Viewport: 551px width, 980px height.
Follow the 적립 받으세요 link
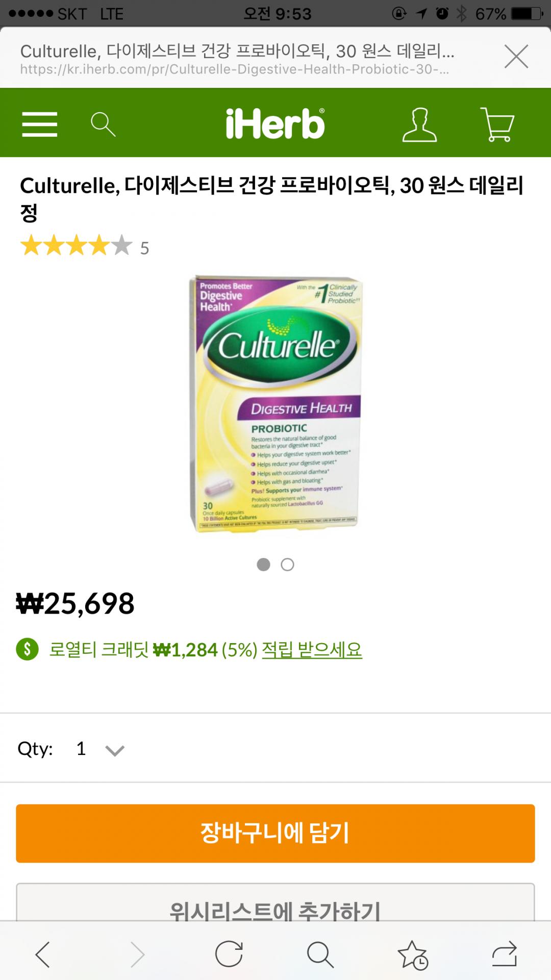tap(312, 650)
